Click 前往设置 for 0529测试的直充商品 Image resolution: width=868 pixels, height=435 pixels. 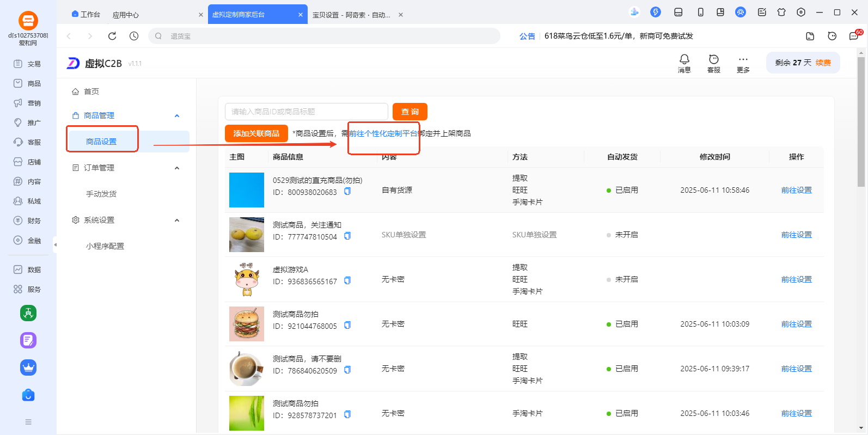click(x=797, y=190)
